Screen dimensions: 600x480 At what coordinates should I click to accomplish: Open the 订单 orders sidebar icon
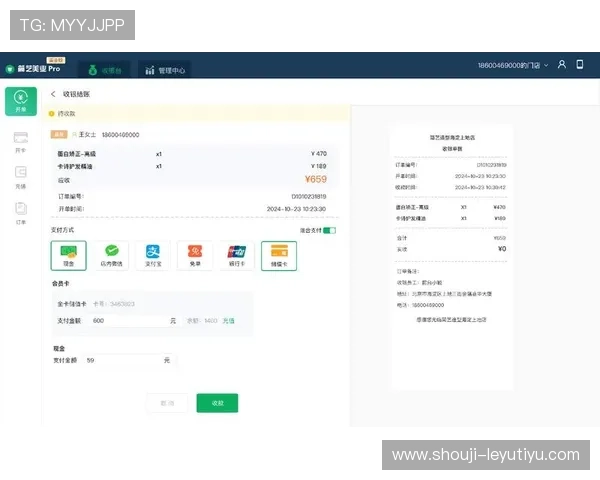21,213
